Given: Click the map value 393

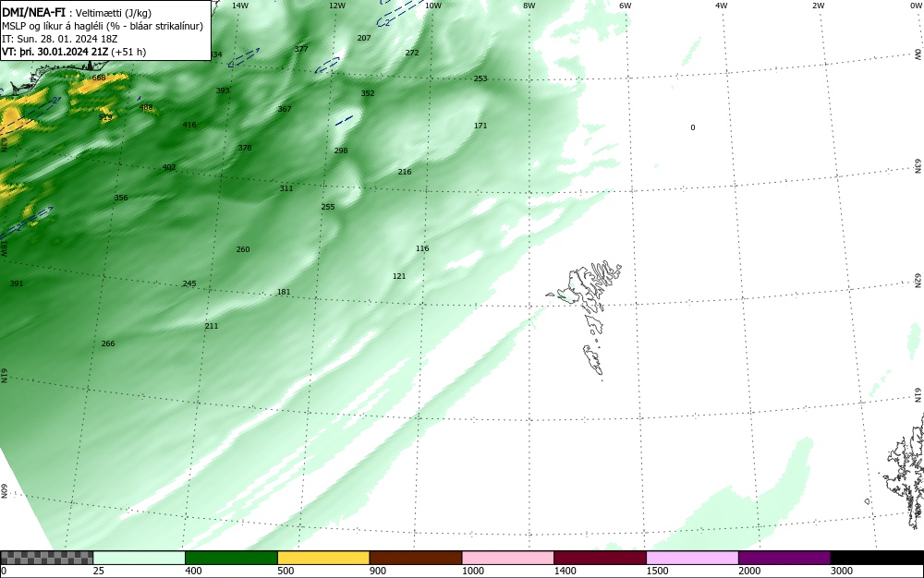Looking at the screenshot, I should point(223,90).
